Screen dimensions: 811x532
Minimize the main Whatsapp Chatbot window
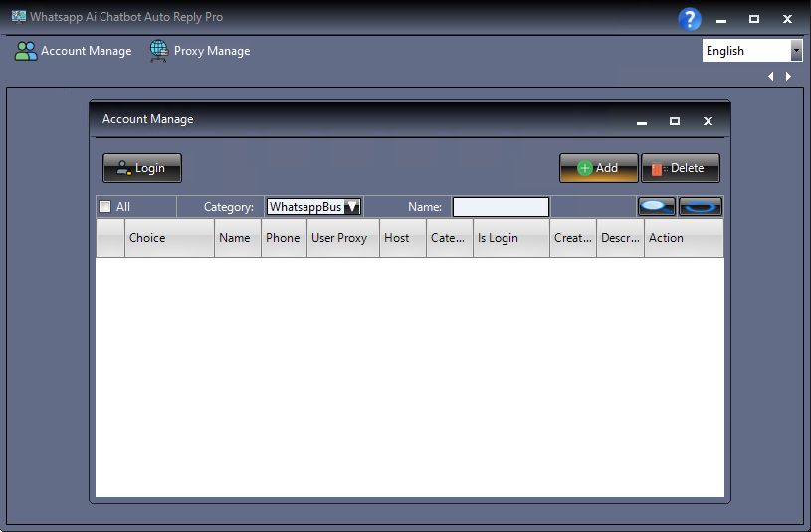click(721, 19)
